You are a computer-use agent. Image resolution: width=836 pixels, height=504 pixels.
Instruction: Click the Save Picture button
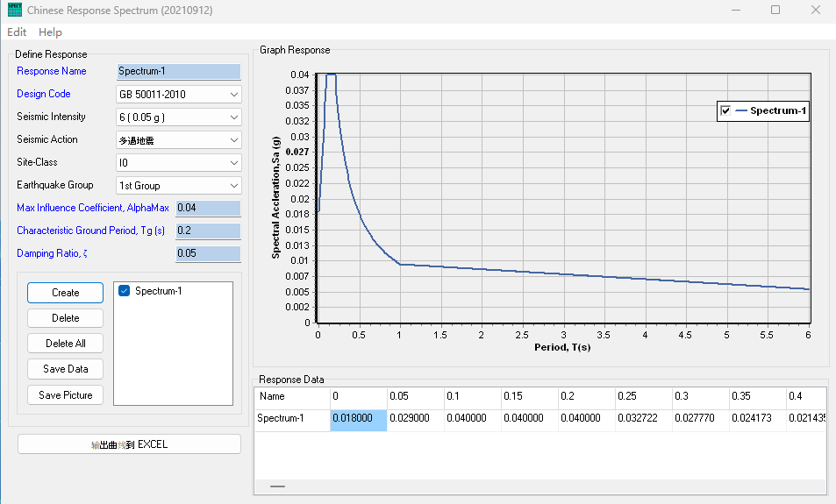(x=66, y=394)
